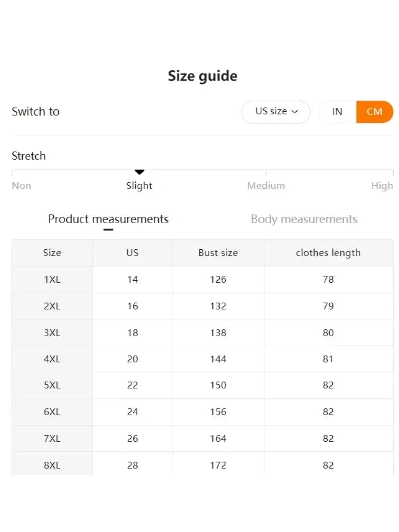Select the Bust size column header
Screen dimensions: 399x532
[218, 253]
